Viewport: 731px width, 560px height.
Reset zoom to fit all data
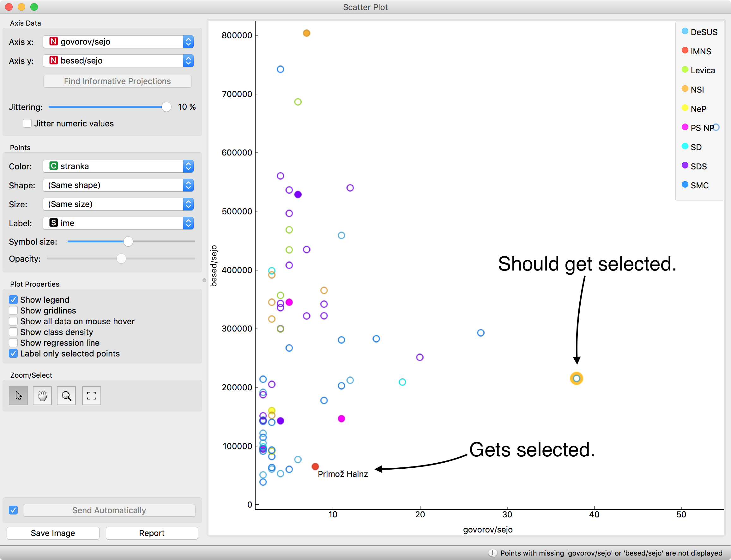91,396
